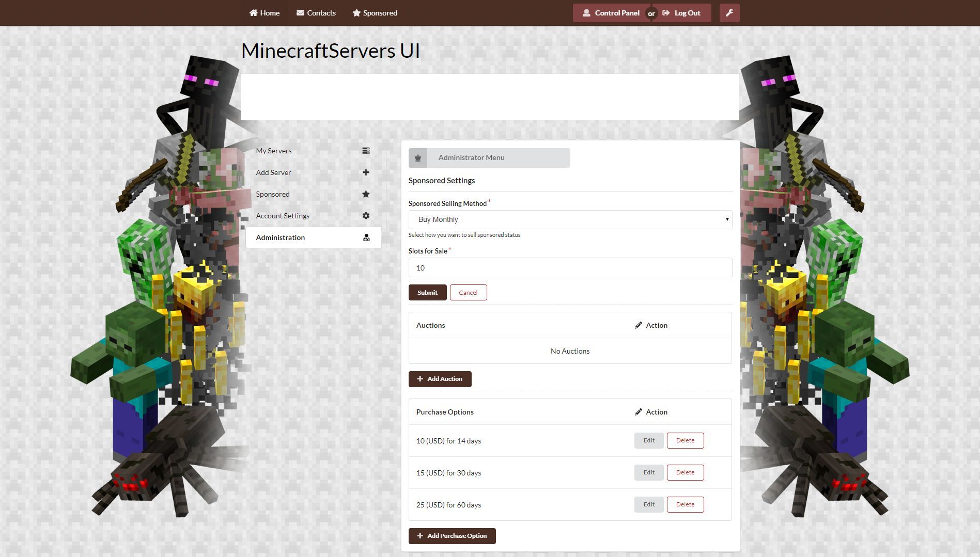Click the star icon beside Sidebar Sponsored

coord(366,194)
